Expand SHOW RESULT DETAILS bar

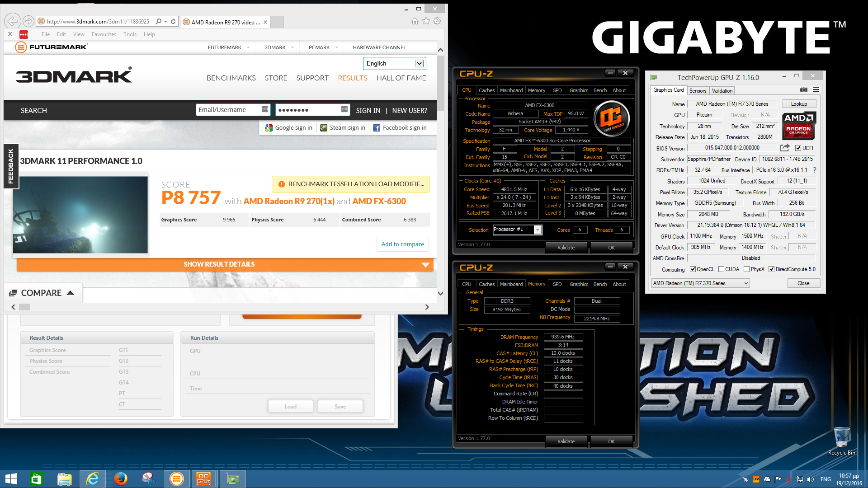click(x=225, y=264)
